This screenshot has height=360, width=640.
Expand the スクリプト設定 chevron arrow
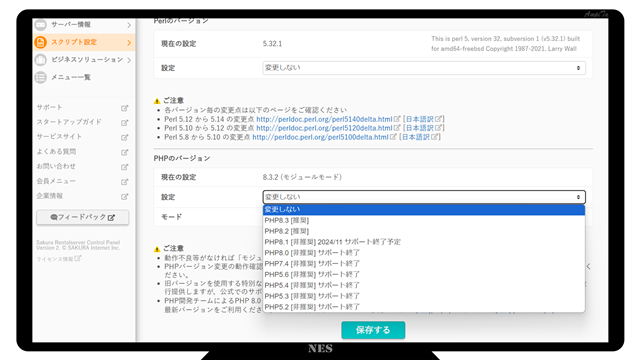click(129, 43)
